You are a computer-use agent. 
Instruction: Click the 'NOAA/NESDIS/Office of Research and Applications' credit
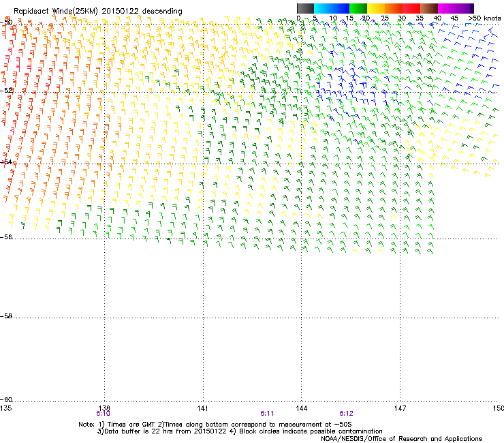pyautogui.click(x=401, y=439)
